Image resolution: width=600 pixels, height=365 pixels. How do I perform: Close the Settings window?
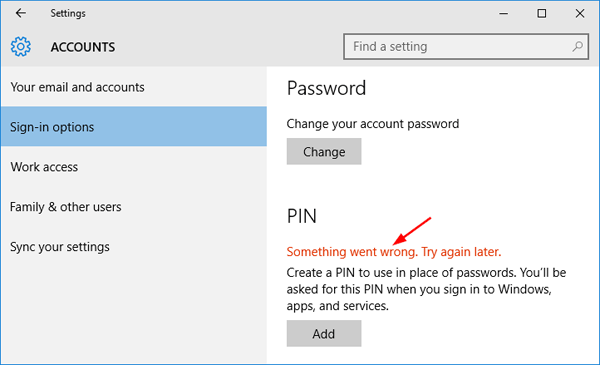pos(580,13)
